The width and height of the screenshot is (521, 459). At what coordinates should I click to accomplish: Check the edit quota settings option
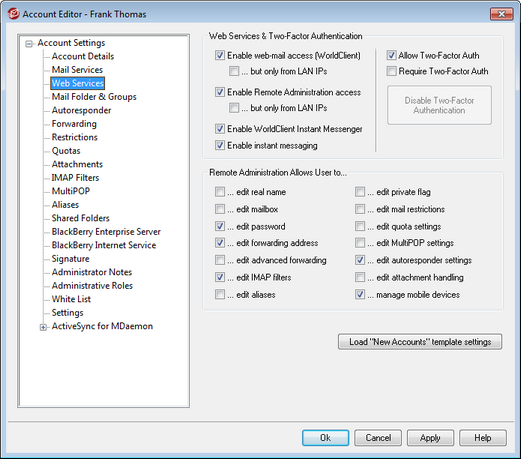[x=360, y=226]
